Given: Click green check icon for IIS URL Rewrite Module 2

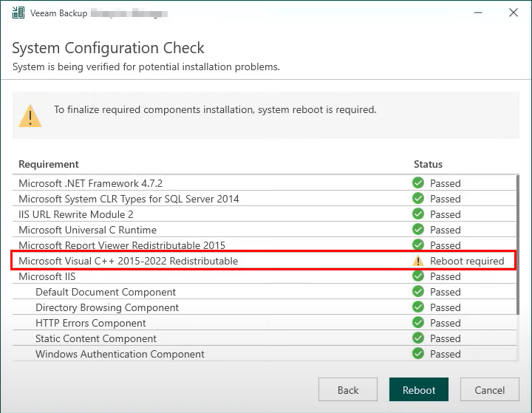Looking at the screenshot, I should [x=418, y=214].
